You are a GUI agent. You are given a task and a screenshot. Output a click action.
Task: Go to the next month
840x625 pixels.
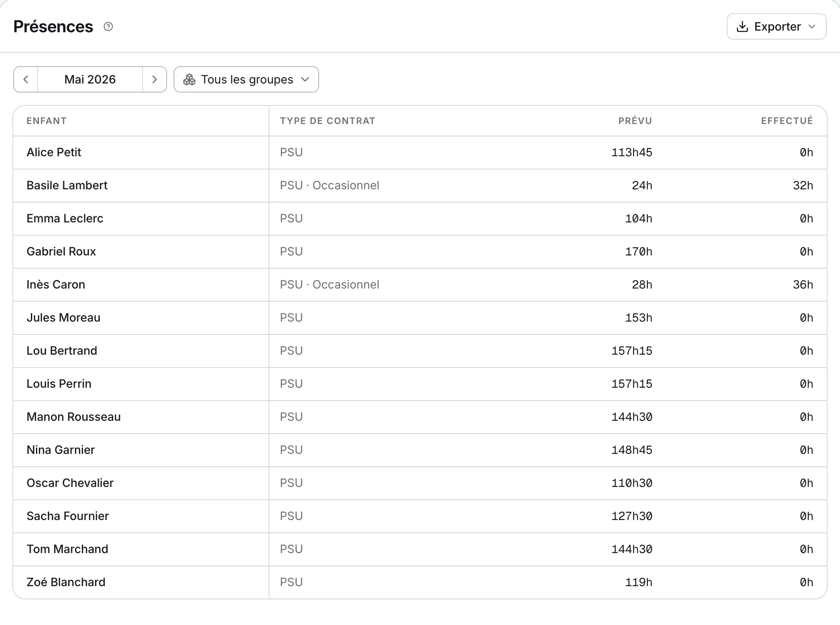click(x=155, y=79)
